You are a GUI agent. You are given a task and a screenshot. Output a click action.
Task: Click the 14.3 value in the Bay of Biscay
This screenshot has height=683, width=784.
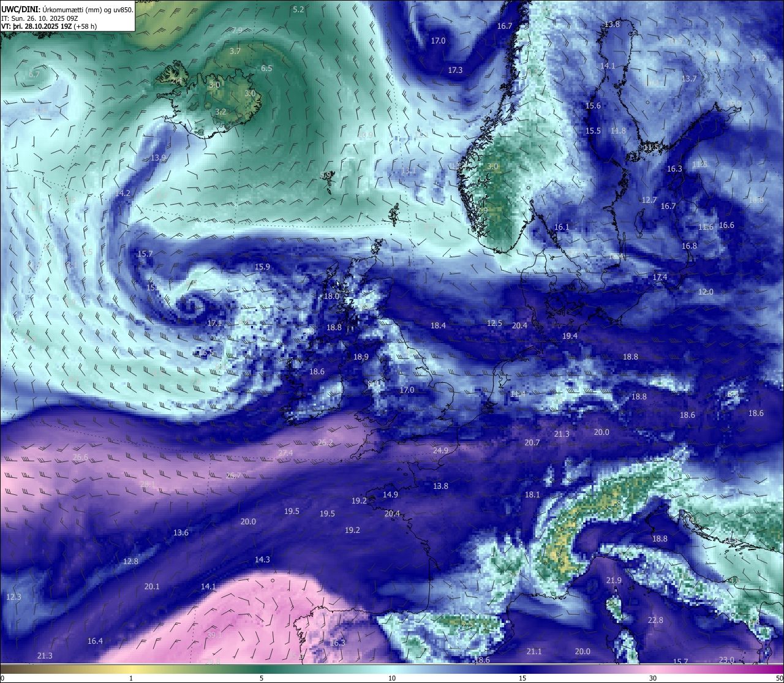(262, 560)
